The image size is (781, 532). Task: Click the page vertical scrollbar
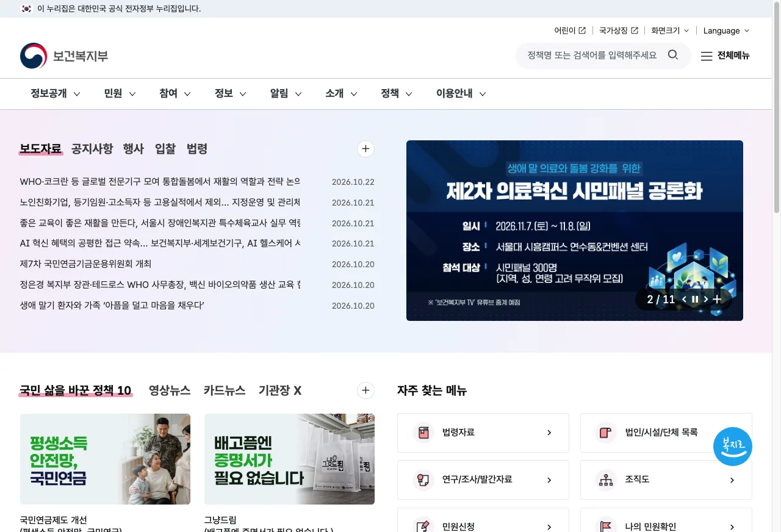[x=777, y=107]
